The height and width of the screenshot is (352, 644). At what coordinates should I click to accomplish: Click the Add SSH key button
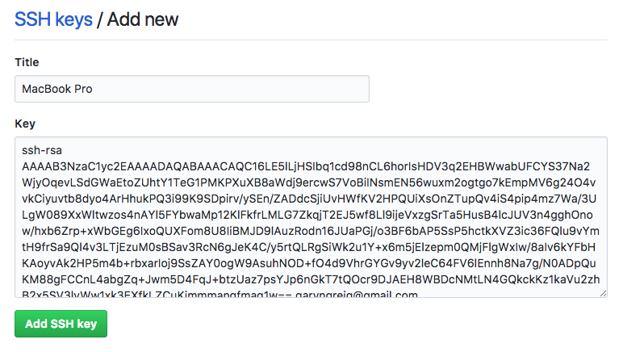pyautogui.click(x=61, y=324)
